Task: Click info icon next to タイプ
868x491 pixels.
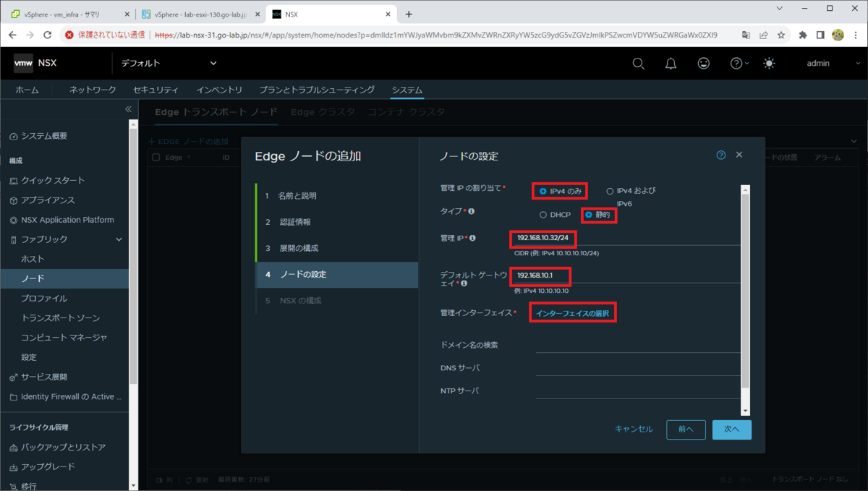Action: pos(472,211)
